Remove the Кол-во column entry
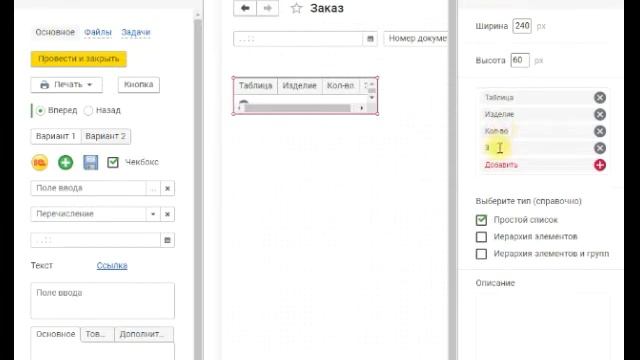Screen dimensions: 640x360 pyautogui.click(x=600, y=131)
